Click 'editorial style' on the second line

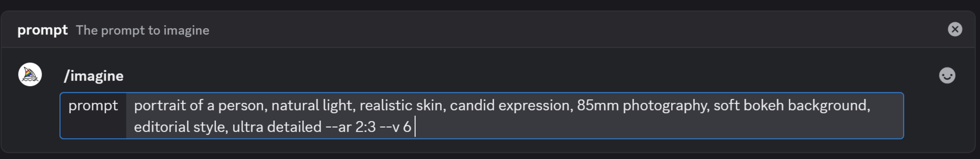tap(180, 127)
